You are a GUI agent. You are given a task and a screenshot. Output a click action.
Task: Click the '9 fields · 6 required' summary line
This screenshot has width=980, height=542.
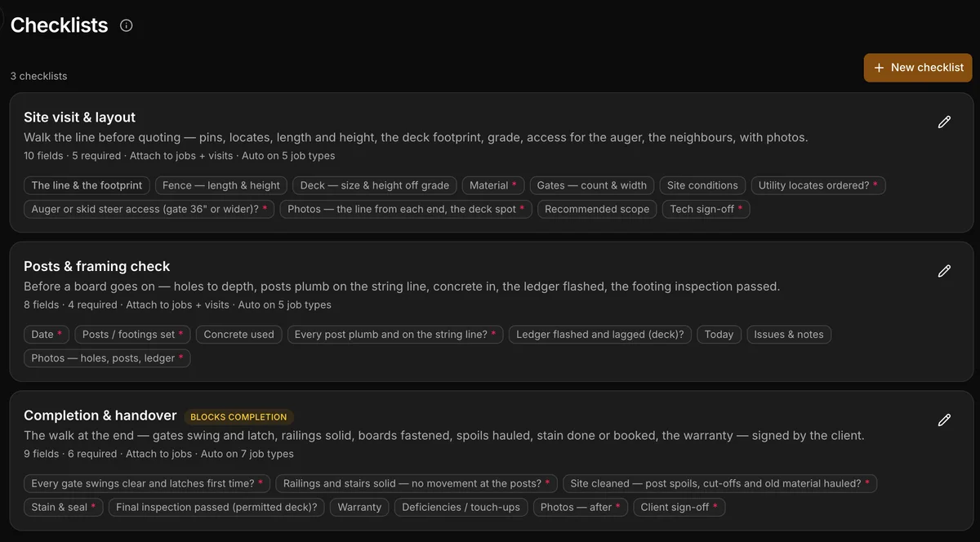point(158,454)
